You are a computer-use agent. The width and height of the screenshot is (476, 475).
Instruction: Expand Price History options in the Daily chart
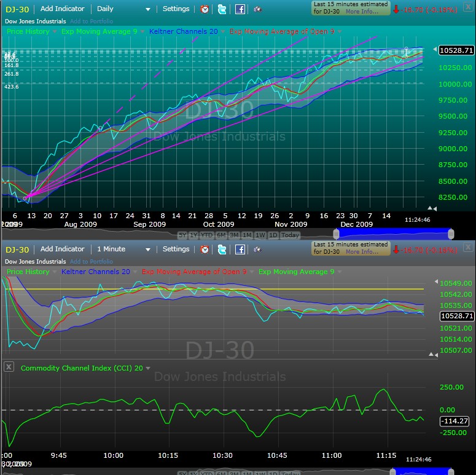55,31
